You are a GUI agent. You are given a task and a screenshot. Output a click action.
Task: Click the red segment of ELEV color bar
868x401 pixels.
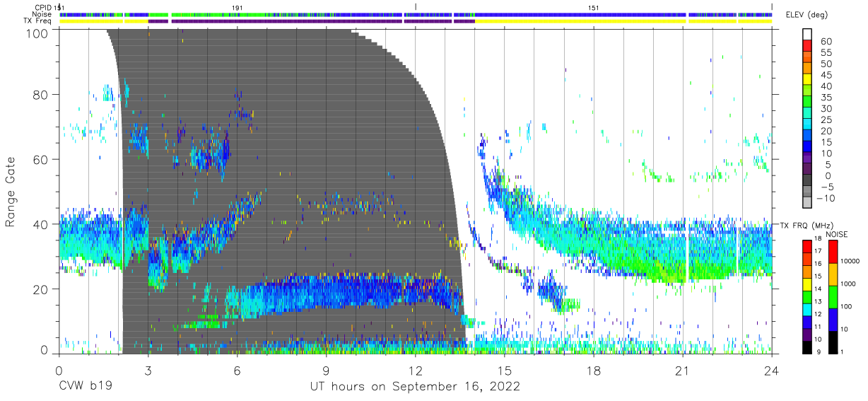809,47
